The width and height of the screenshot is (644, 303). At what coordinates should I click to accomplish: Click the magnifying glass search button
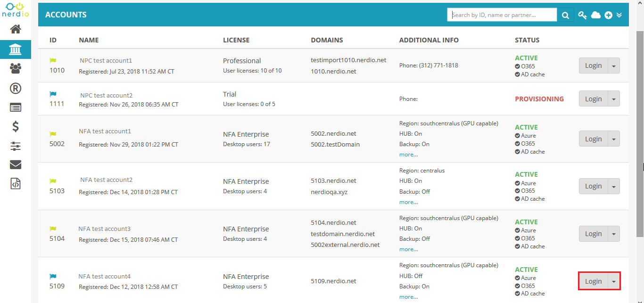(x=565, y=15)
